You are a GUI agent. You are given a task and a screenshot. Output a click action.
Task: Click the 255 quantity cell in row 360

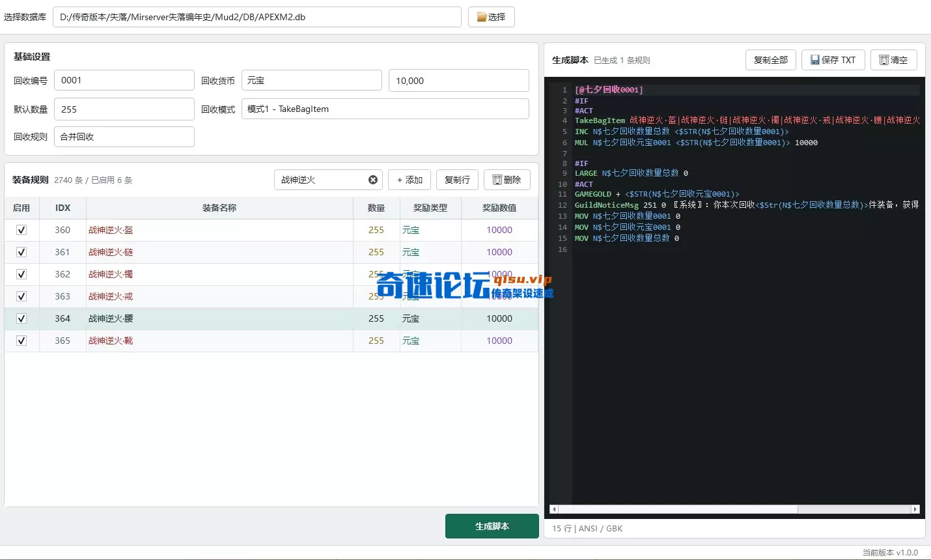click(376, 230)
